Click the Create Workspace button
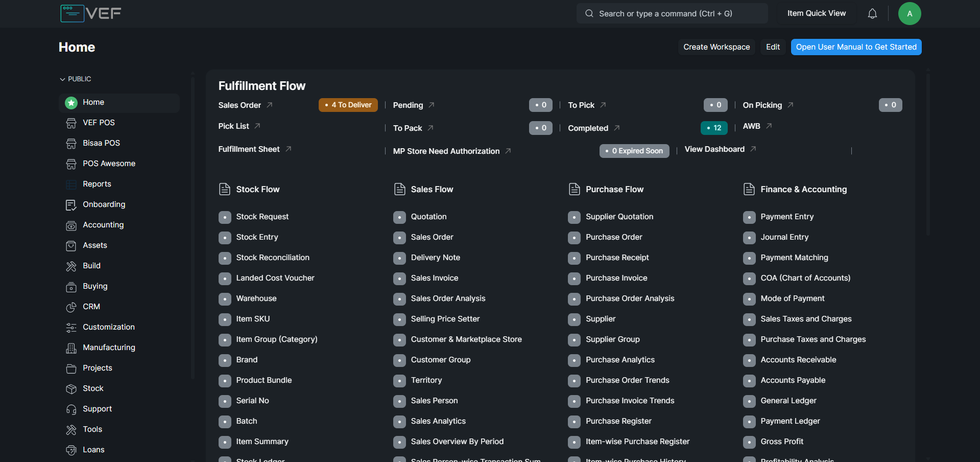980x462 pixels. (x=716, y=47)
